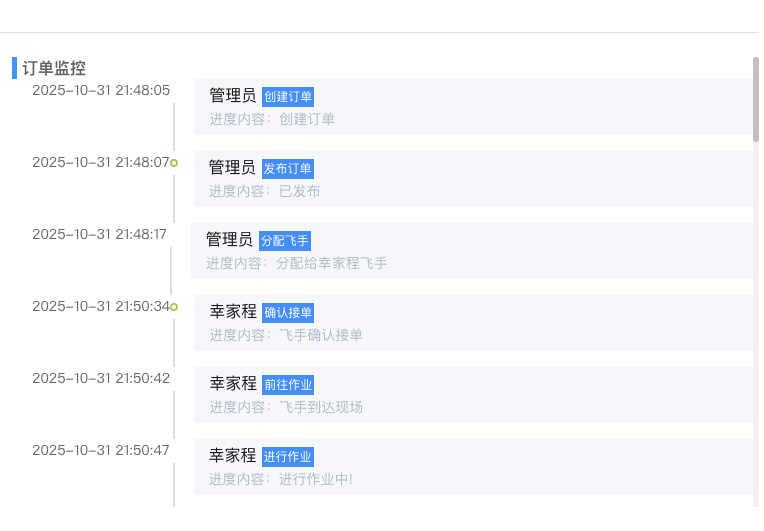Click the 2025-10-31 21:48:17 timestamp
Image resolution: width=764 pixels, height=531 pixels.
point(99,234)
